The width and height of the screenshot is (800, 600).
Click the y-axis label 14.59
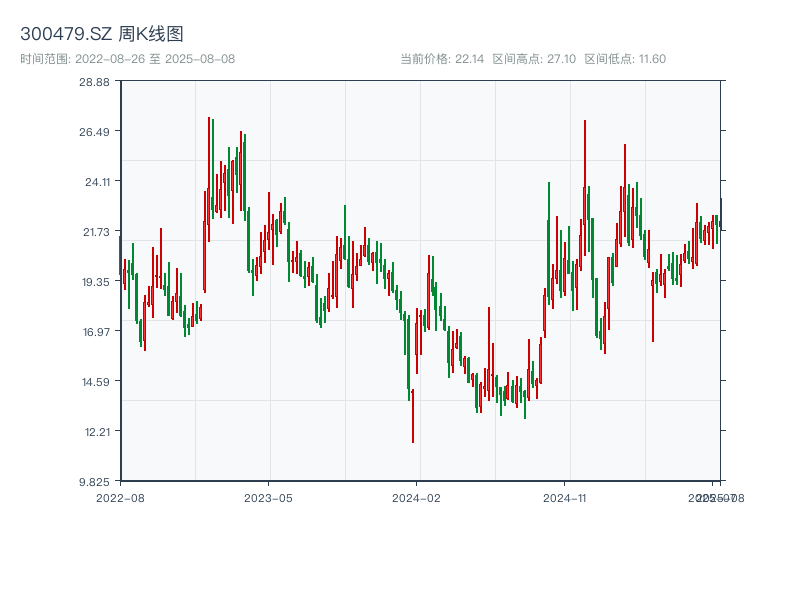[96, 382]
